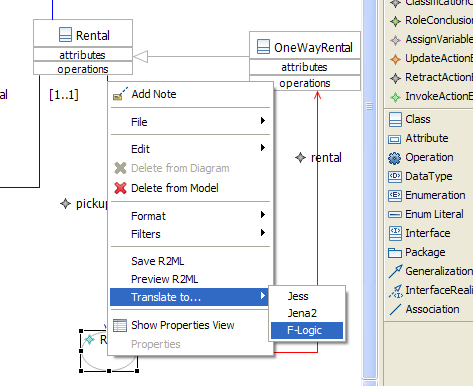Click the selected rule ellipse node at bottom
The image size is (473, 386).
click(109, 350)
